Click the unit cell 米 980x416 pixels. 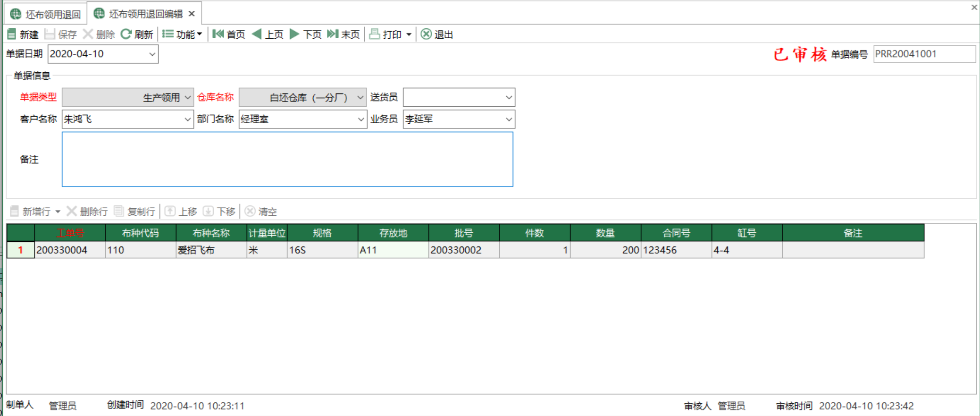[267, 250]
